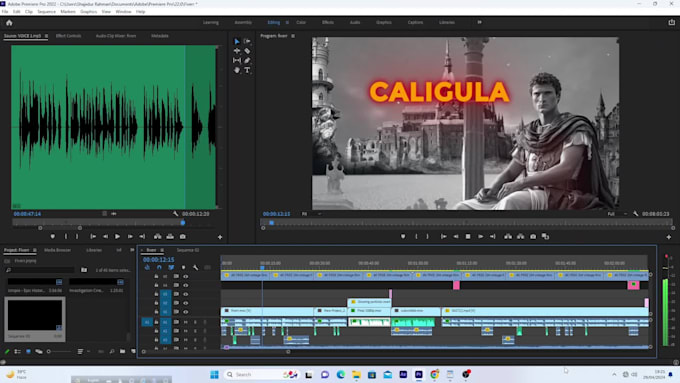The height and width of the screenshot is (383, 680).
Task: Open Full playback resolution dropdown
Action: [x=617, y=214]
